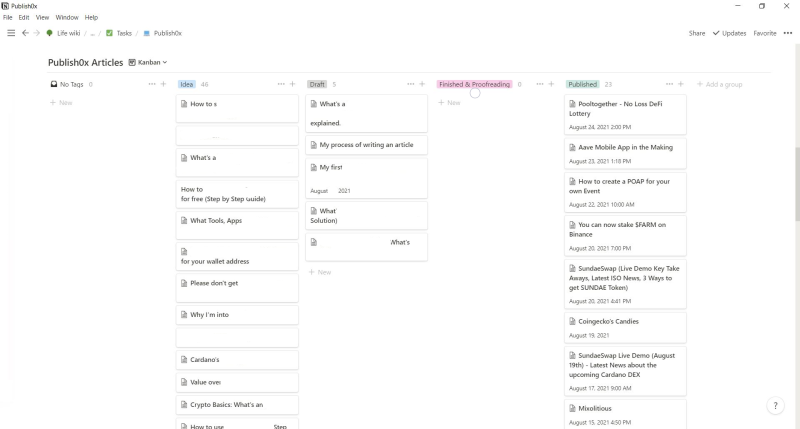Open the Updates panel
The image size is (800, 429).
tap(730, 33)
